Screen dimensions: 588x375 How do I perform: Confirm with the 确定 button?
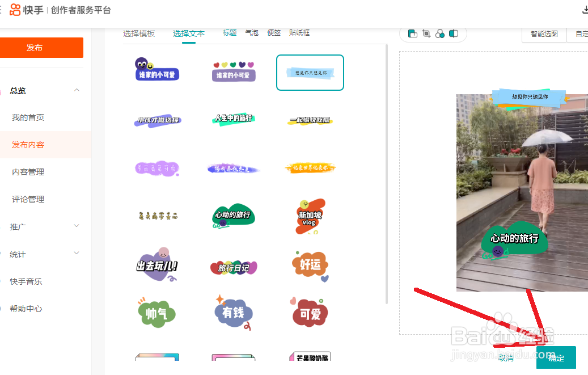point(556,358)
